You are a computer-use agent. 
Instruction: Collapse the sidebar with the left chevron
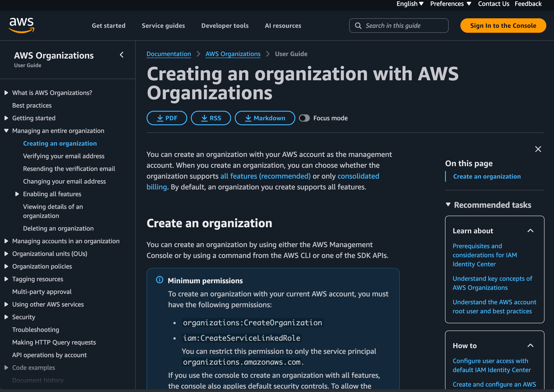click(122, 55)
